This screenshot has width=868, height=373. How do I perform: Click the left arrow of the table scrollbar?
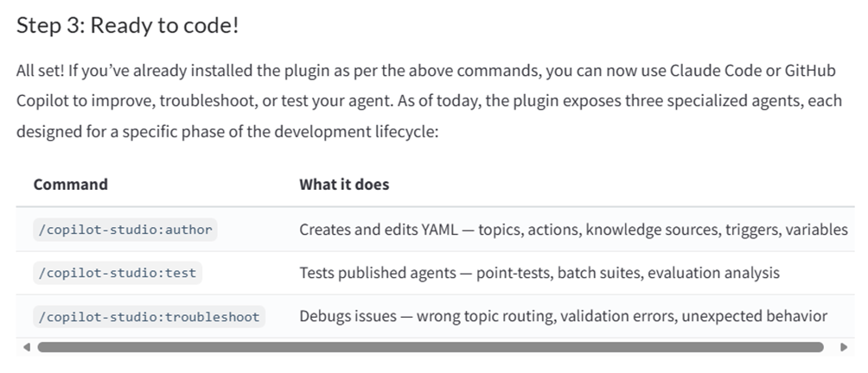click(x=26, y=347)
